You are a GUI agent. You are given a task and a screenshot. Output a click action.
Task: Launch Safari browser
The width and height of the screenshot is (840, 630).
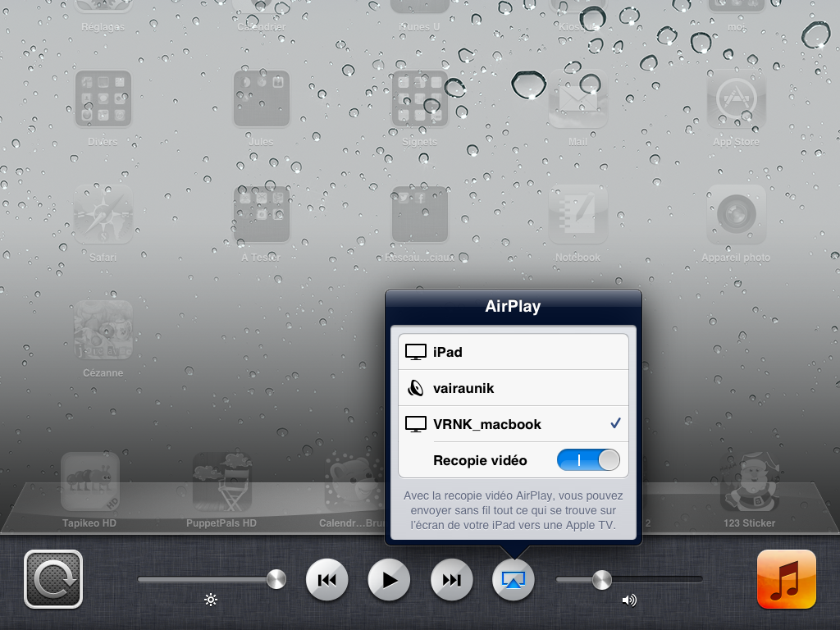[x=103, y=214]
